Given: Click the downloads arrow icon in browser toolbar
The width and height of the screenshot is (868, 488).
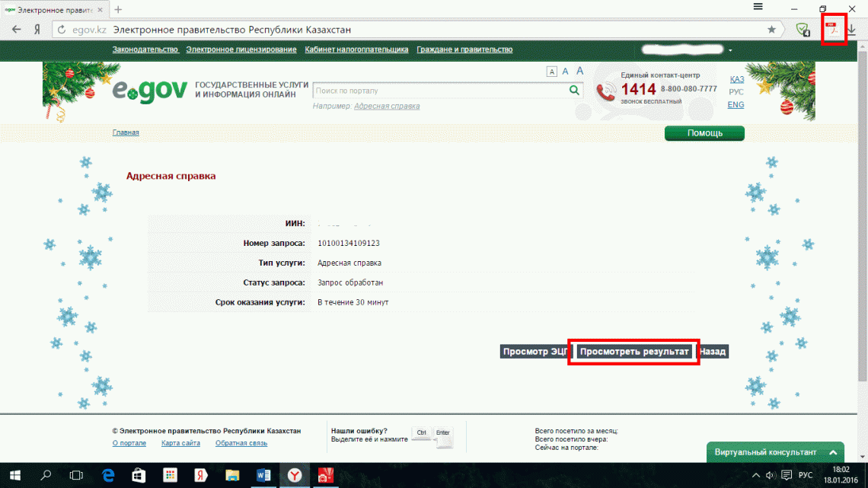Looking at the screenshot, I should tap(853, 29).
